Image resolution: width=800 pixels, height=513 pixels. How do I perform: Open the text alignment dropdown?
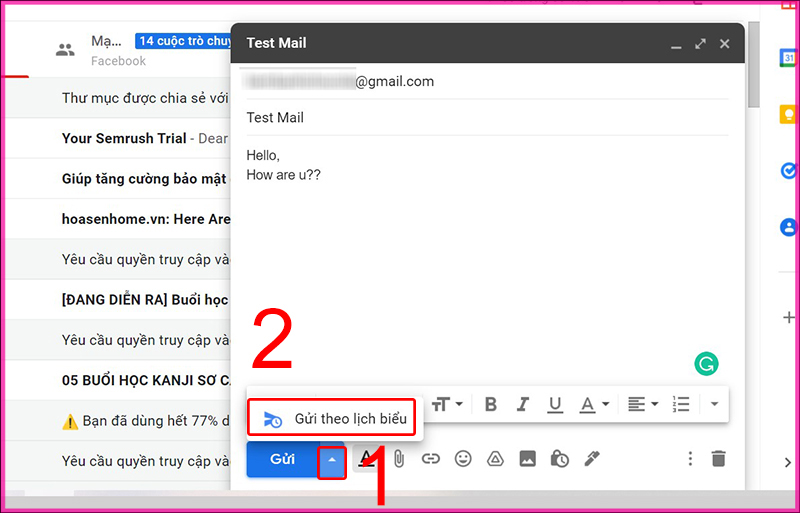pos(643,405)
